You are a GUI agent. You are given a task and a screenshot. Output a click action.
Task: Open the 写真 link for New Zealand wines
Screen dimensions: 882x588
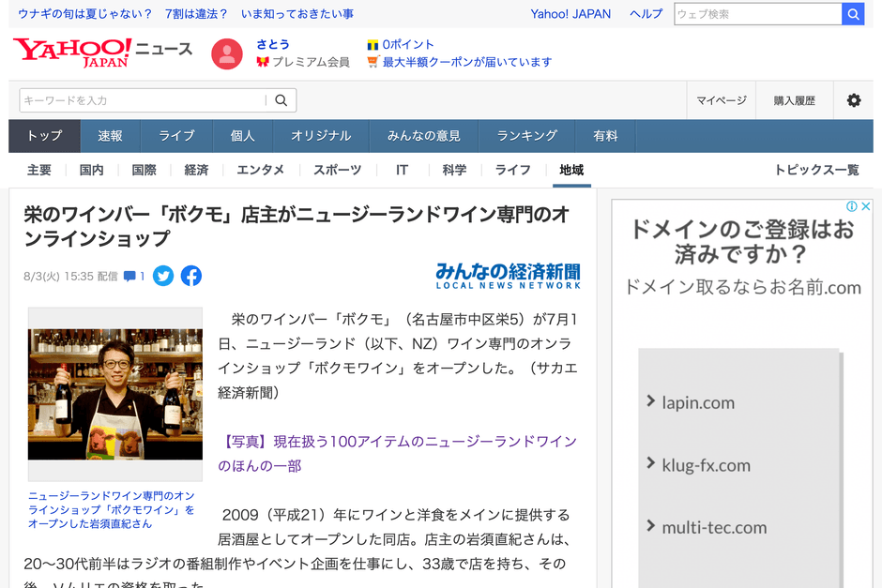(375, 440)
